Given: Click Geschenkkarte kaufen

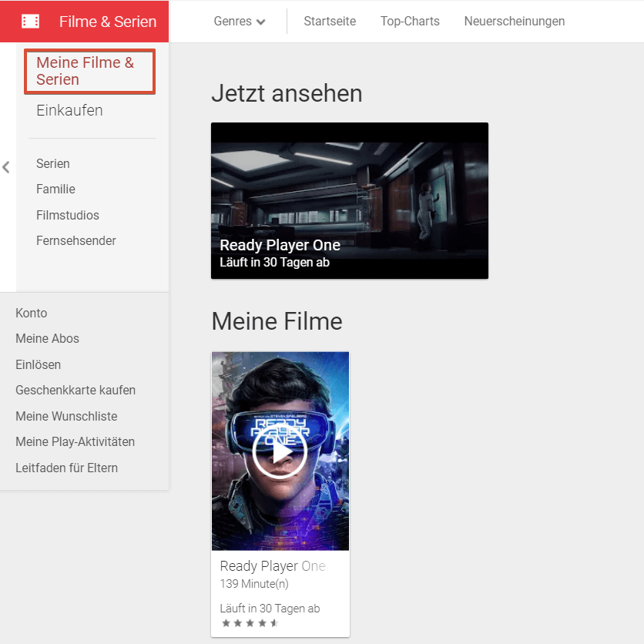Looking at the screenshot, I should [75, 390].
